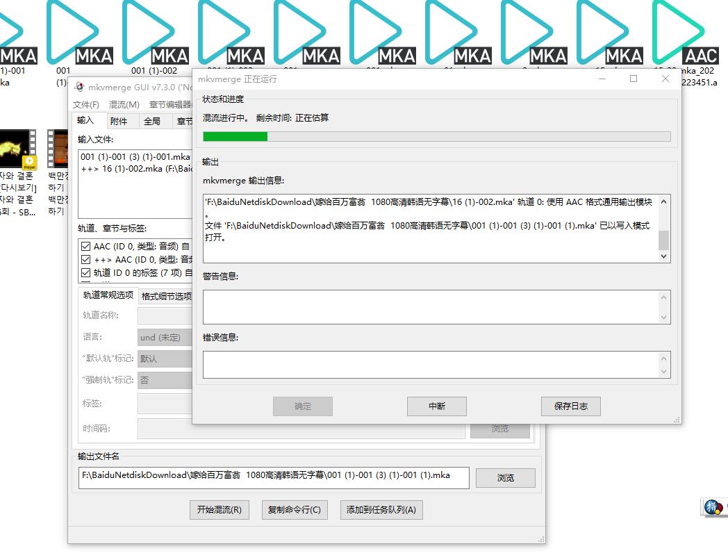Click inside the output filename field

click(273, 477)
